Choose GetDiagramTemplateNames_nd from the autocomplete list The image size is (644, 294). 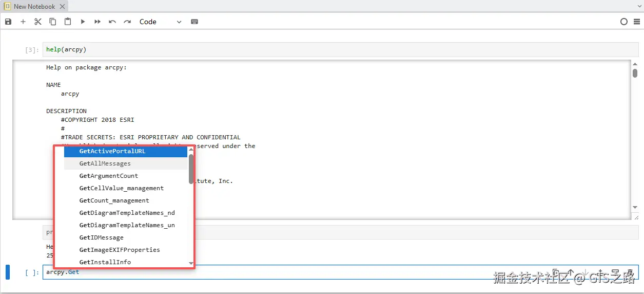pyautogui.click(x=126, y=213)
